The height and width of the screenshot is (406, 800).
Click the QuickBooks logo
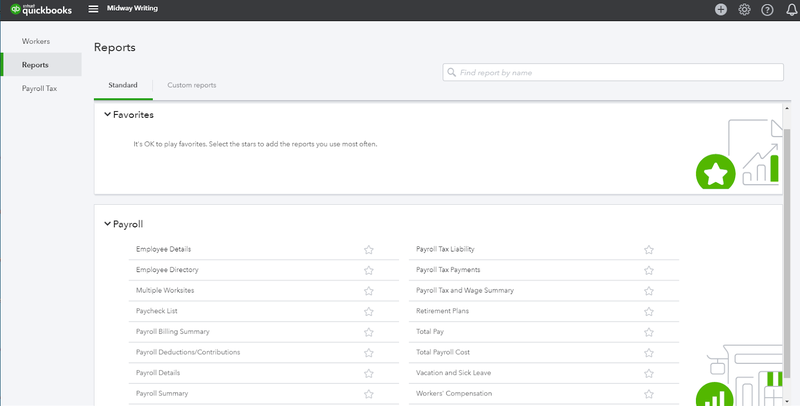tap(41, 9)
